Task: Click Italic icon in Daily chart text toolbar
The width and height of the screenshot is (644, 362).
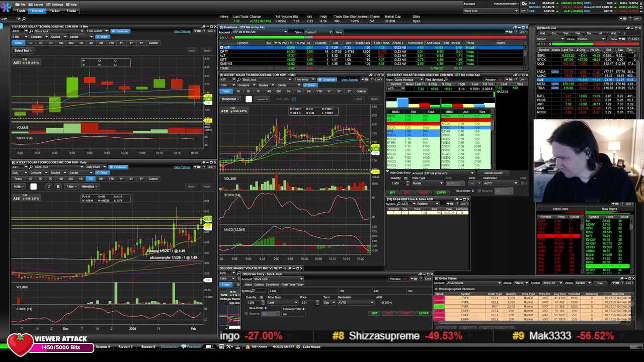Action: pyautogui.click(x=49, y=187)
